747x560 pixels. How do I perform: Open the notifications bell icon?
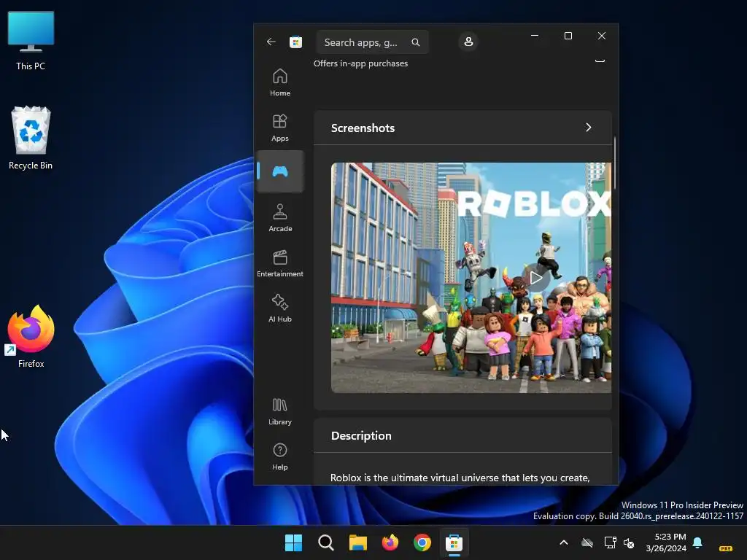tap(697, 542)
